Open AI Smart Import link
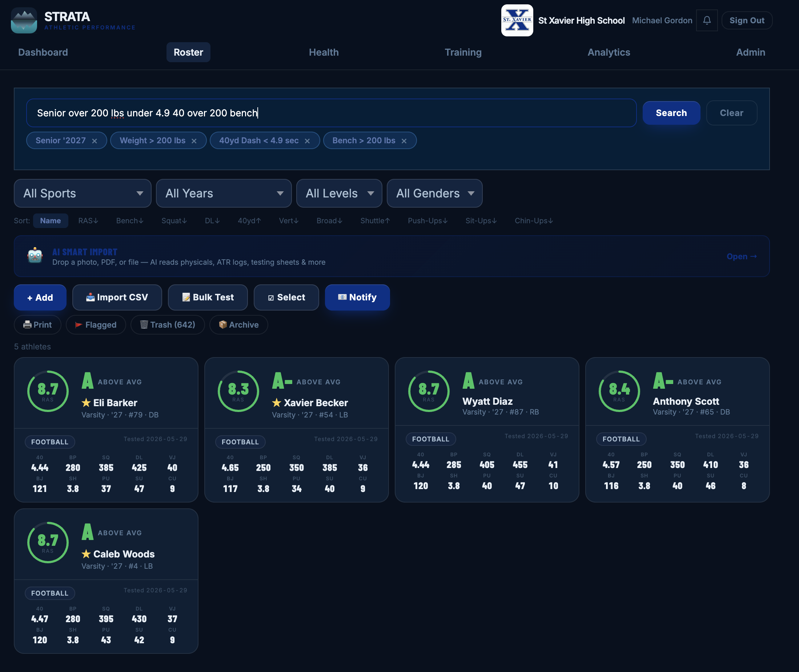Viewport: 799px width, 672px height. coord(741,257)
